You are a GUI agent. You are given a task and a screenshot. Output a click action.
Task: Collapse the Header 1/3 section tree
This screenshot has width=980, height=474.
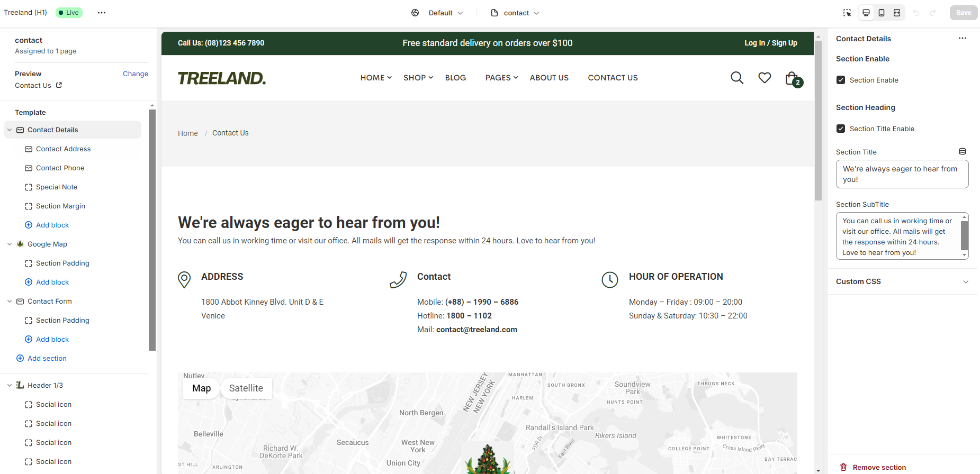[10, 385]
